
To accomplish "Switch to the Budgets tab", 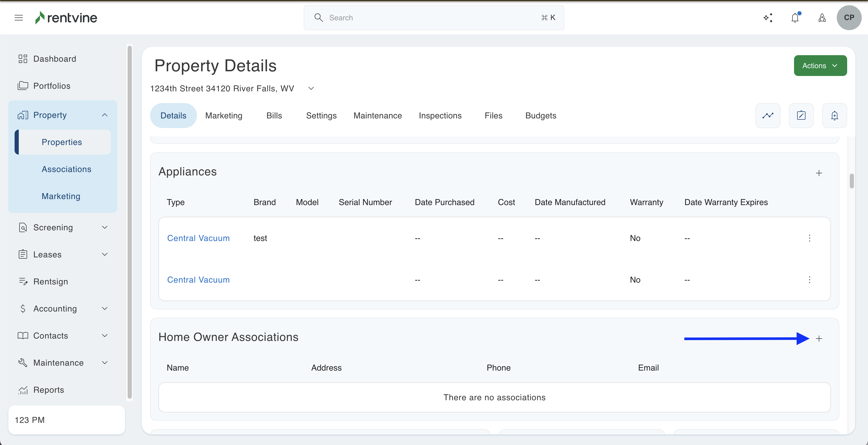I will 541,116.
